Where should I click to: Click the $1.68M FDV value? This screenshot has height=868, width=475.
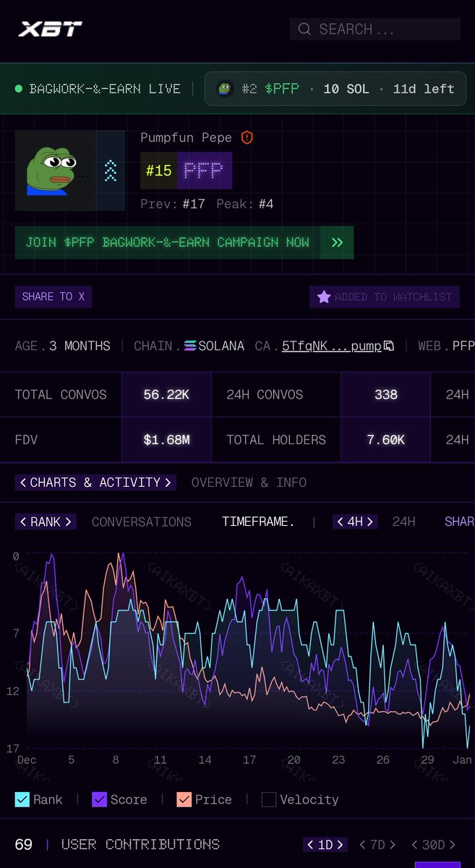(166, 440)
